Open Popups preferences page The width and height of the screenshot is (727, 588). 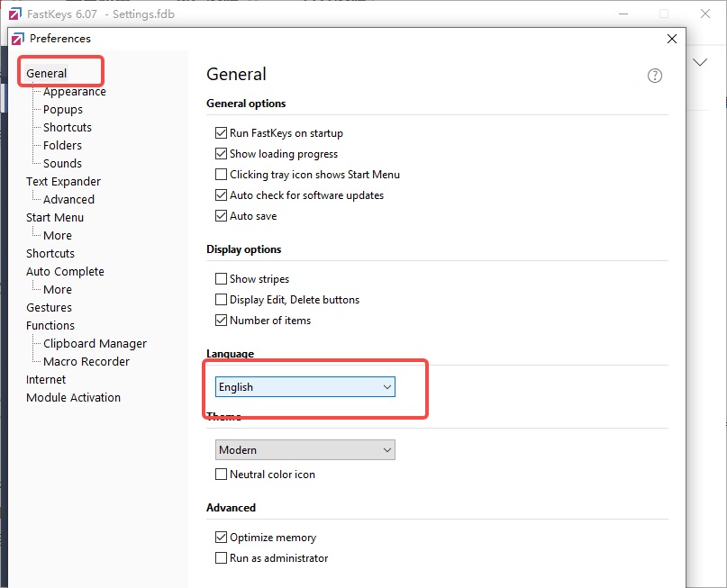pos(63,109)
